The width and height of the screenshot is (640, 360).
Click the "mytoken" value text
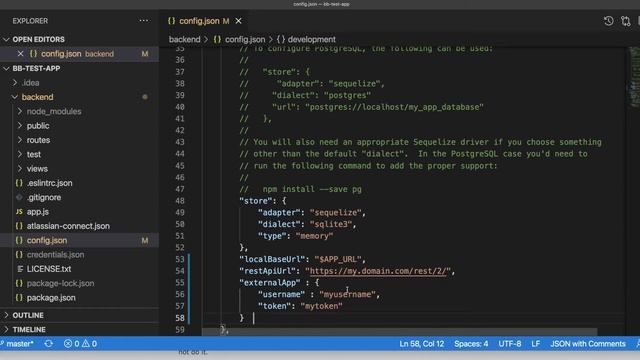322,306
